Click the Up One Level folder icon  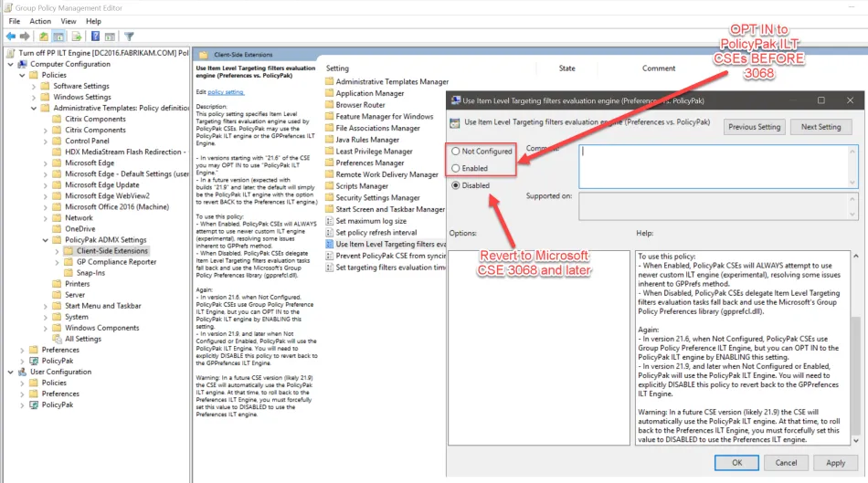pos(43,37)
